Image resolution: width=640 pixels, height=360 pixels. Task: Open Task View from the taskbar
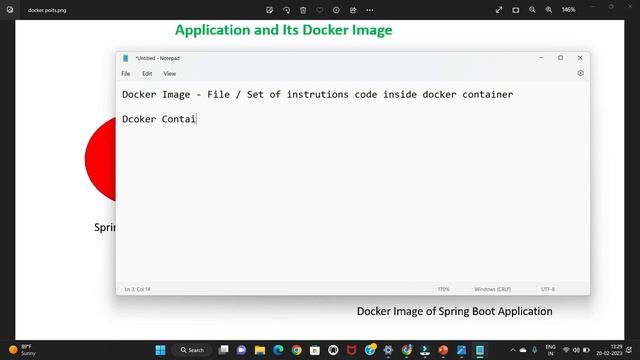click(223, 350)
